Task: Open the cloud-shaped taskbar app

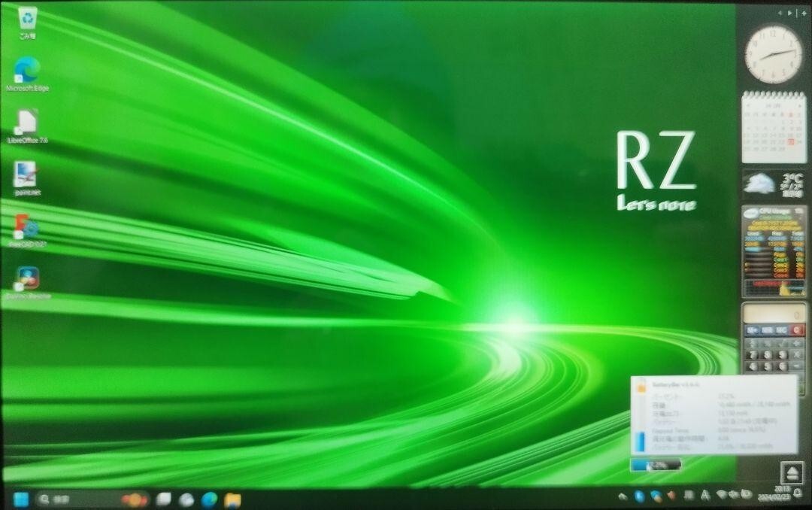Action: (186, 499)
